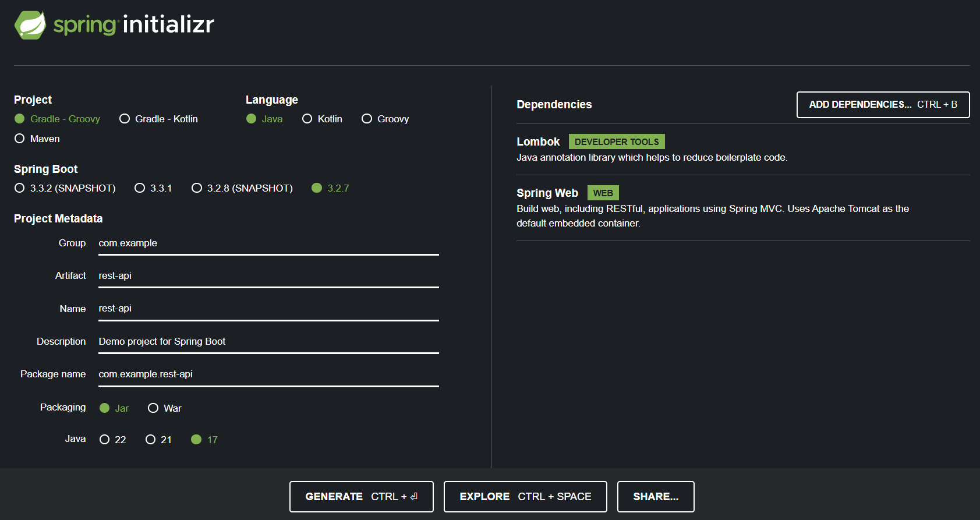Focus the Artifact input field
Screen dimensions: 980x520
[x=268, y=276]
